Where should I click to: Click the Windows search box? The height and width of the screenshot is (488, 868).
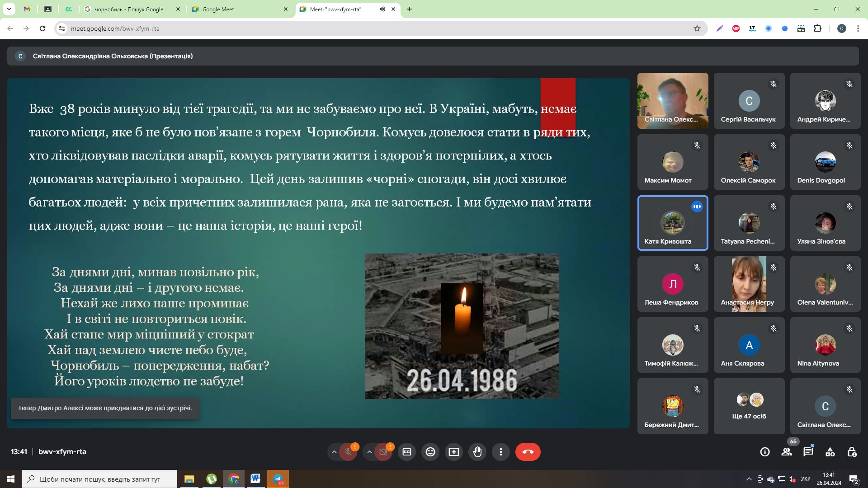click(99, 479)
